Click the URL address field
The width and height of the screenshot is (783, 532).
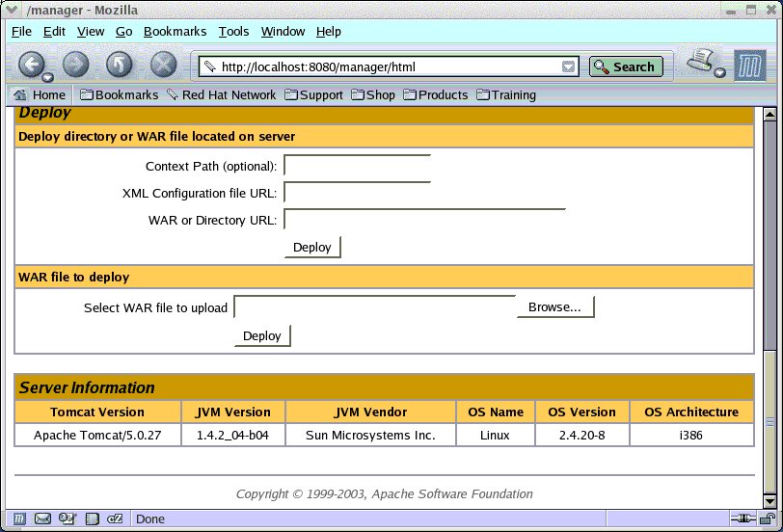[x=389, y=66]
